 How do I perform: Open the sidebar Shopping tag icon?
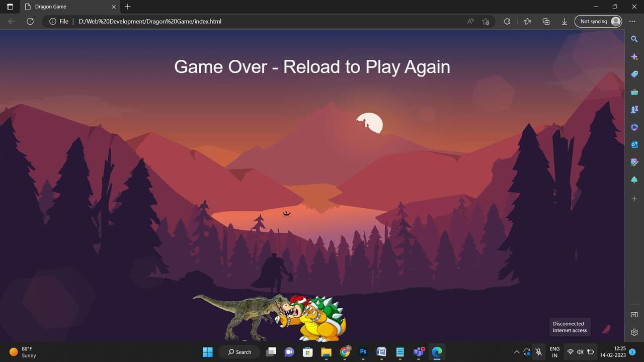point(634,74)
